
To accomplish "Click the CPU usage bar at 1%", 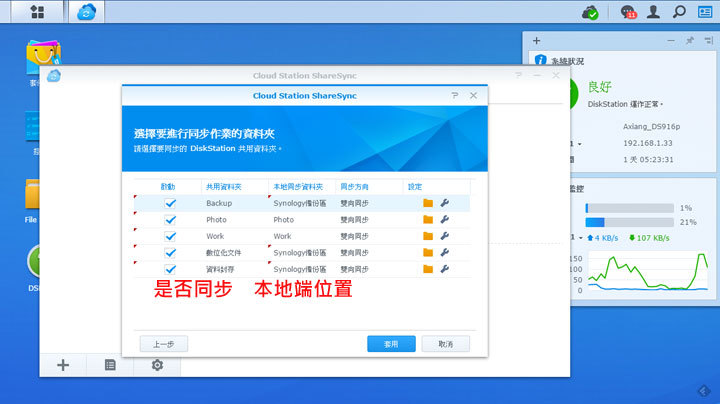I will (630, 208).
